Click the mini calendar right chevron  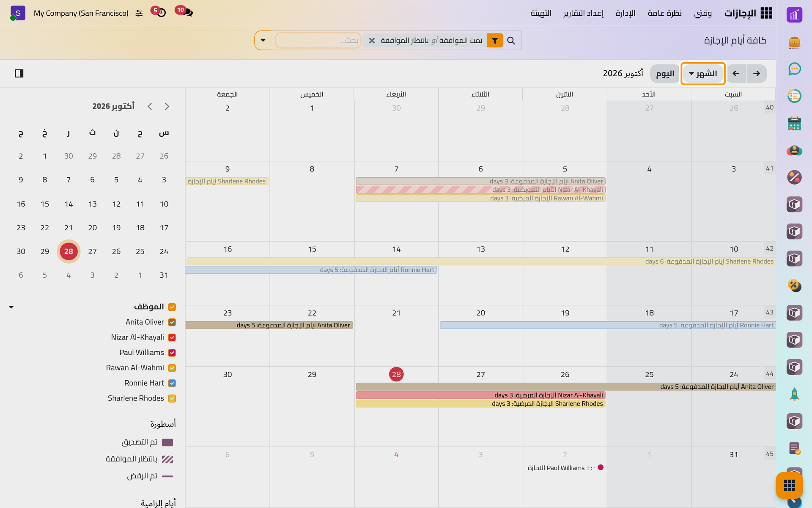coord(167,107)
